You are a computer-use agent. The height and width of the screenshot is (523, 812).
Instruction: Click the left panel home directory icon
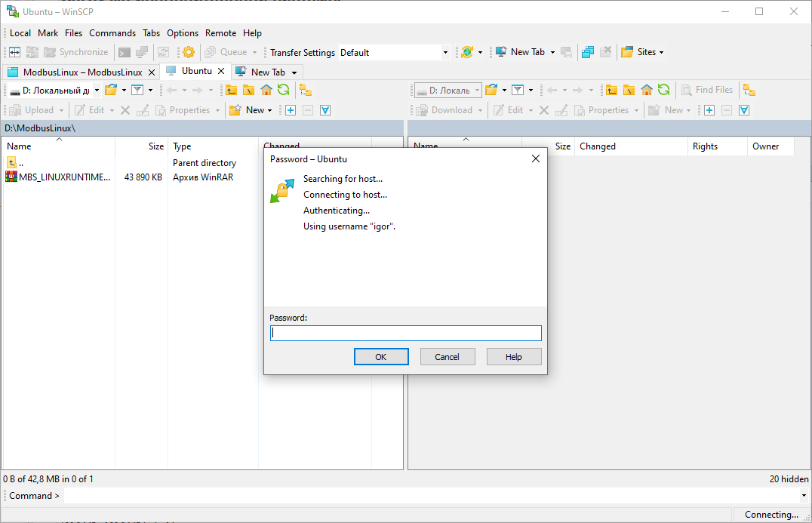(x=266, y=90)
